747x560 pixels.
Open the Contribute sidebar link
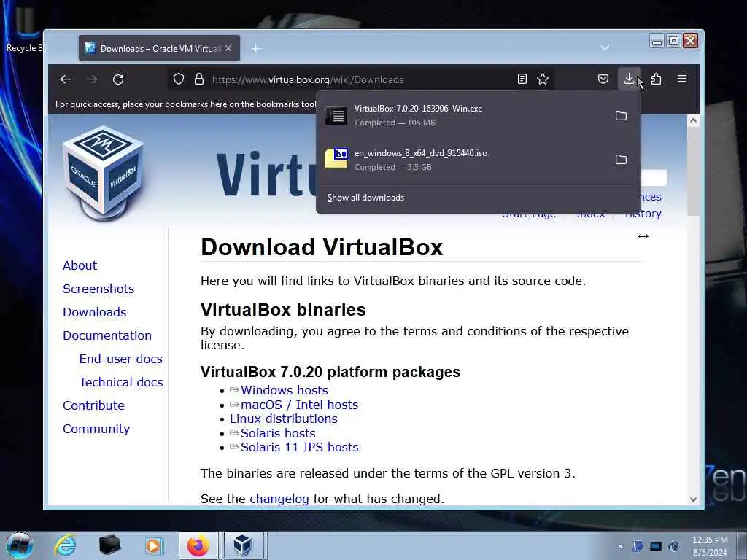pyautogui.click(x=94, y=405)
